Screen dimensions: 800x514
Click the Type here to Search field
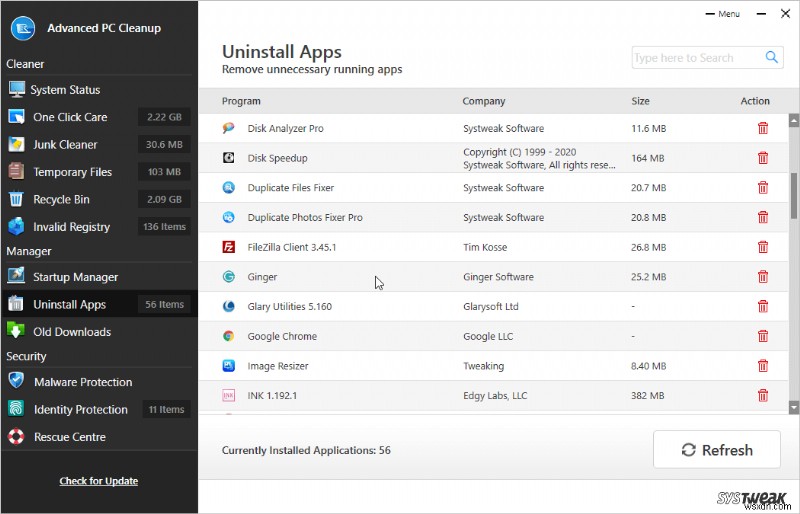tap(695, 58)
